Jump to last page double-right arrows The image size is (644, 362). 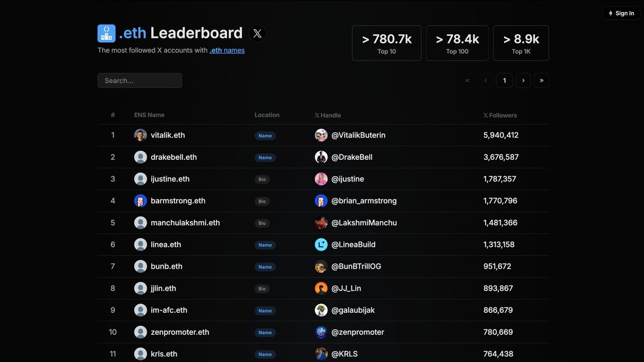pyautogui.click(x=541, y=80)
